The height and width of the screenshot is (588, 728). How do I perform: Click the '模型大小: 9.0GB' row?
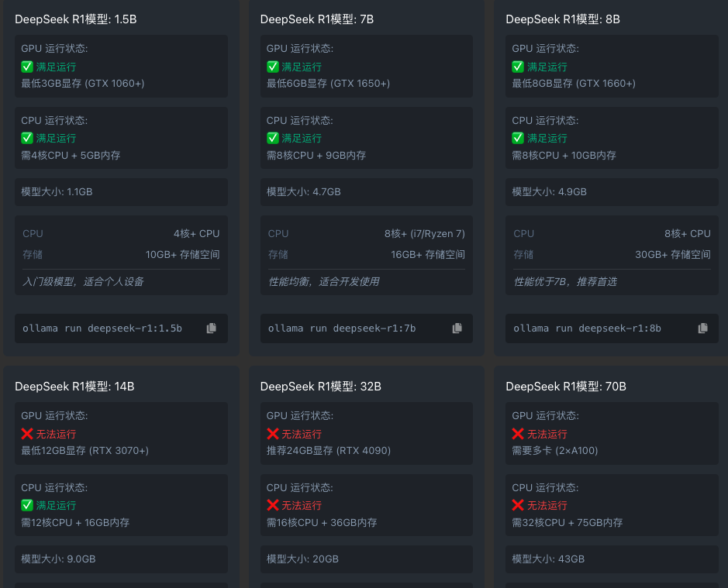tap(121, 559)
